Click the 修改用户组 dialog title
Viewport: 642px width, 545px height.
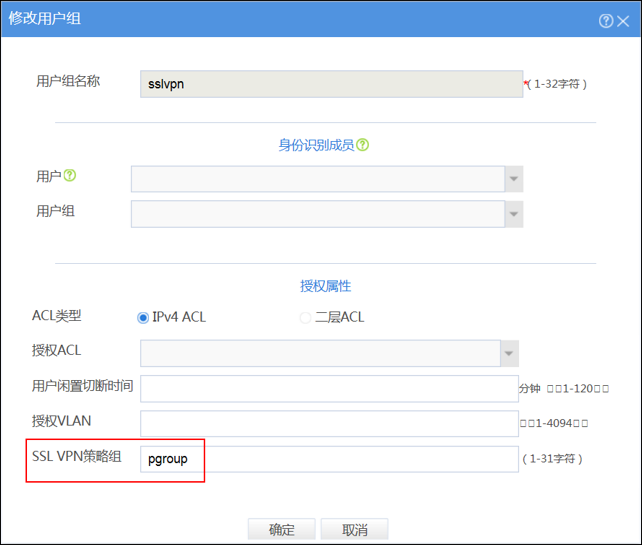(42, 20)
